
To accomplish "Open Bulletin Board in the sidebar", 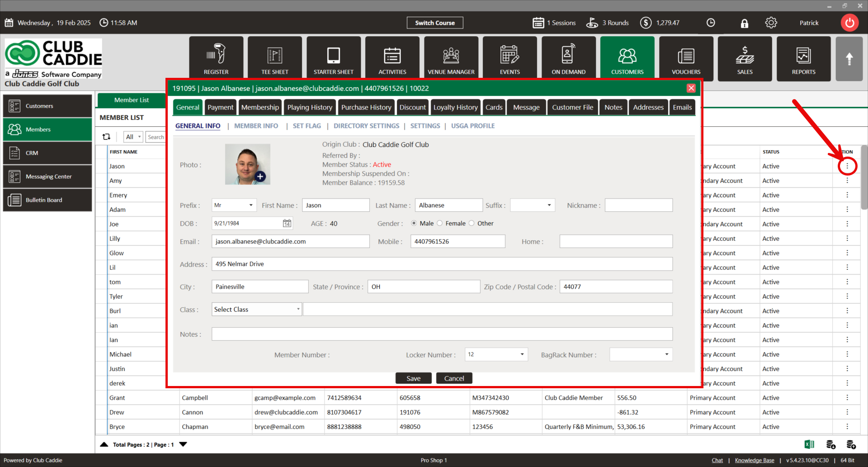I will pyautogui.click(x=47, y=200).
